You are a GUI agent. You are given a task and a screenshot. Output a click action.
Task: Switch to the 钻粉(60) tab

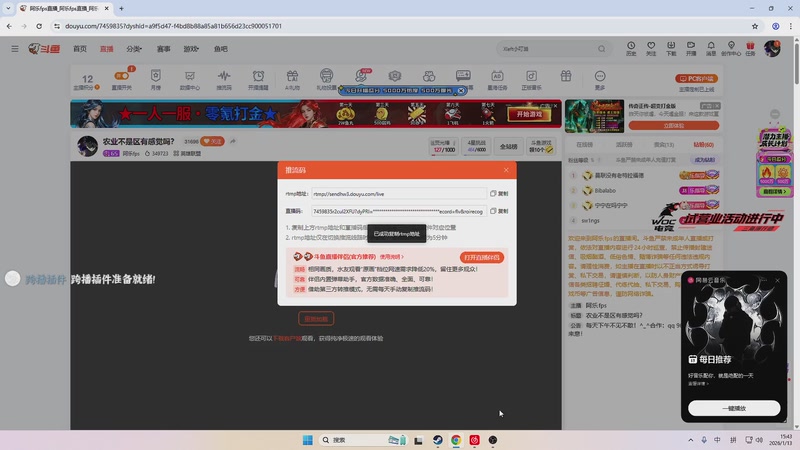704,145
